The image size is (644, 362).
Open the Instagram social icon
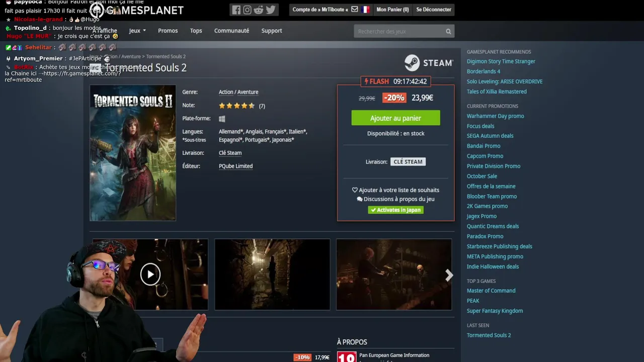248,10
